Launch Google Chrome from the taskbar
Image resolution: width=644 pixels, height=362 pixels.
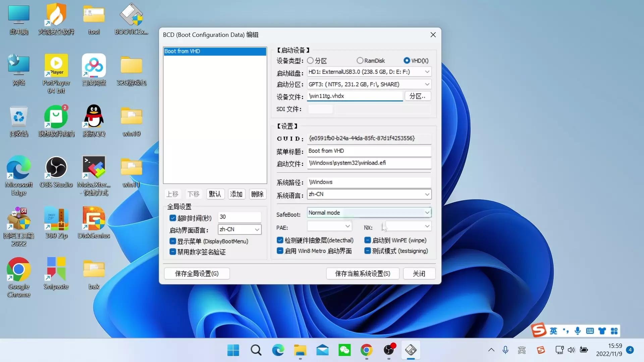[x=367, y=350]
